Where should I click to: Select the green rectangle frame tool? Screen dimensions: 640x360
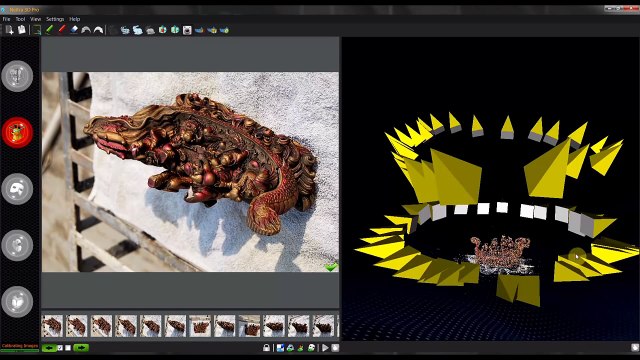coord(37,30)
